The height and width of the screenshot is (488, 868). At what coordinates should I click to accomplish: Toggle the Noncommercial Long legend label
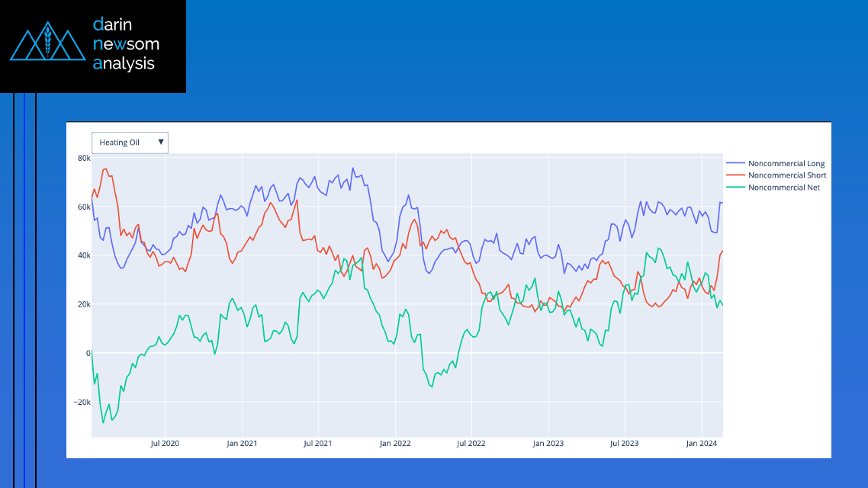(786, 164)
